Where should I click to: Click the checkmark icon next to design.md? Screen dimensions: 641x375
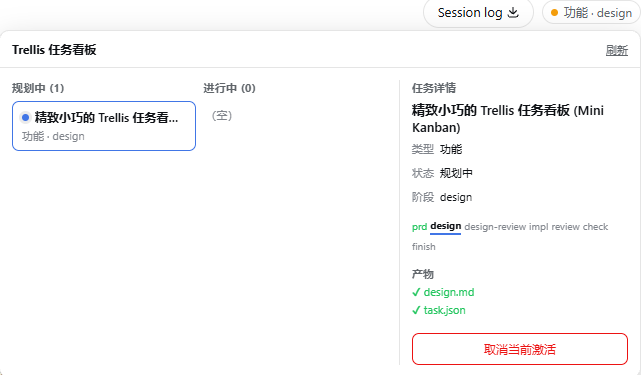click(x=416, y=292)
